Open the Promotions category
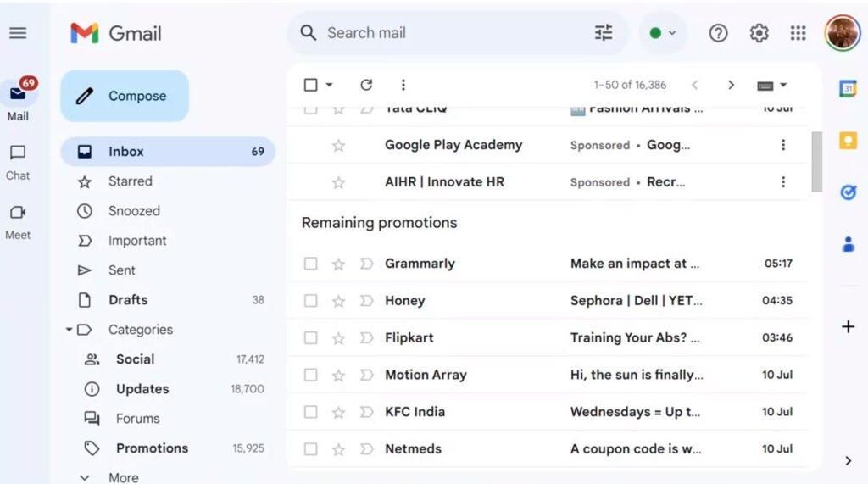 click(152, 448)
